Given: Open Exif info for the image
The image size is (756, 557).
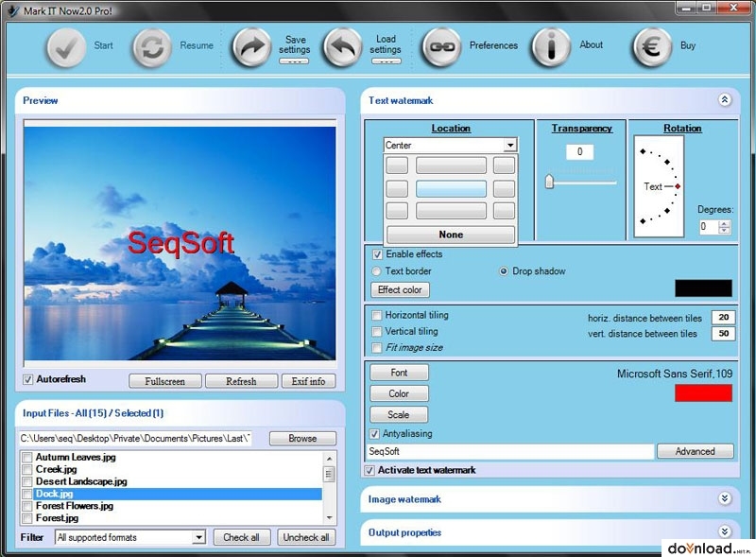Looking at the screenshot, I should click(x=308, y=381).
